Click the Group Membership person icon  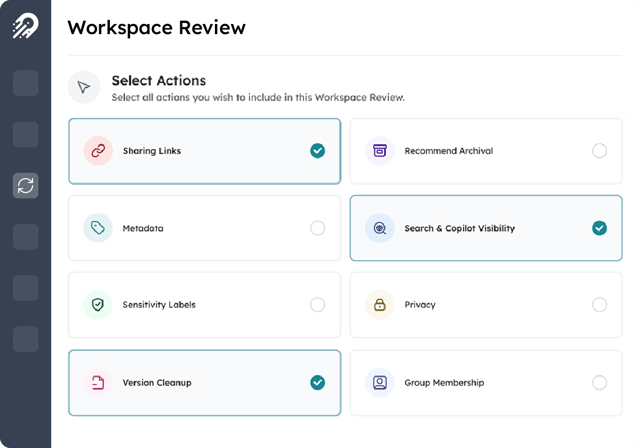[379, 382]
